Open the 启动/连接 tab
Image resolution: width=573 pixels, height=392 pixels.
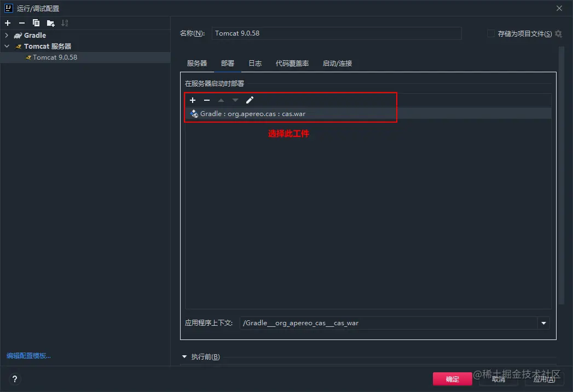click(x=337, y=64)
